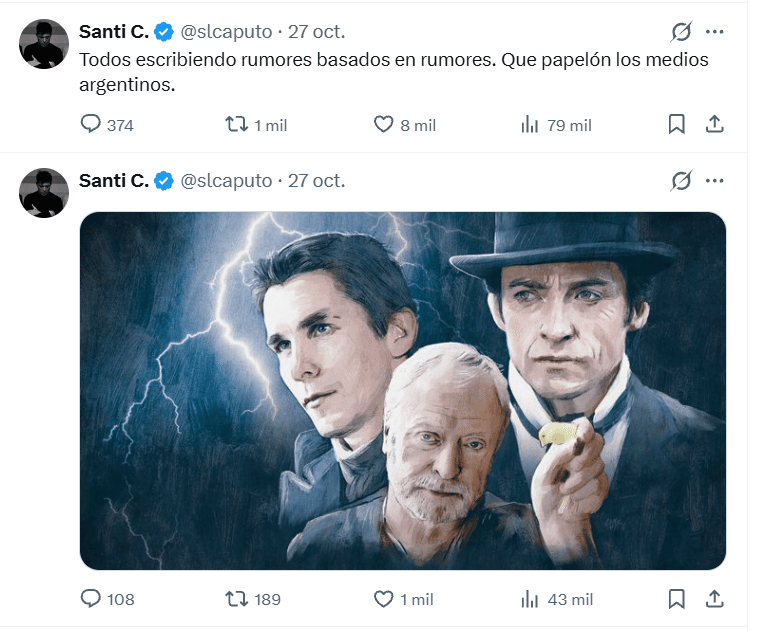Image resolution: width=774 pixels, height=631 pixels.
Task: Open Grok explain icon on the image tweet
Action: [x=681, y=181]
